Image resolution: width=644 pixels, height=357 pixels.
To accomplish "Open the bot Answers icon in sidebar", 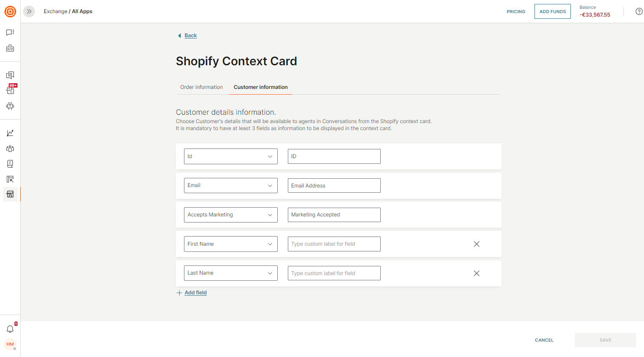I will pos(10,106).
